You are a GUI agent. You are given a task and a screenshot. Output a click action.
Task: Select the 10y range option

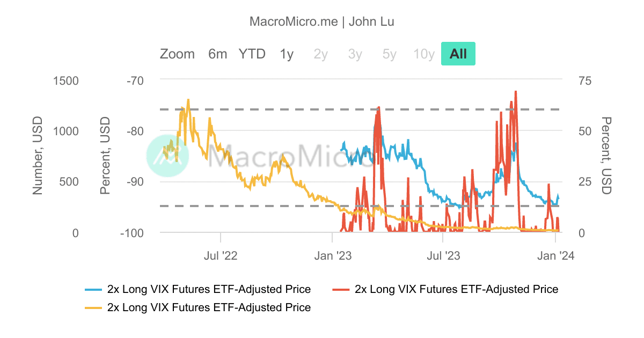[423, 54]
